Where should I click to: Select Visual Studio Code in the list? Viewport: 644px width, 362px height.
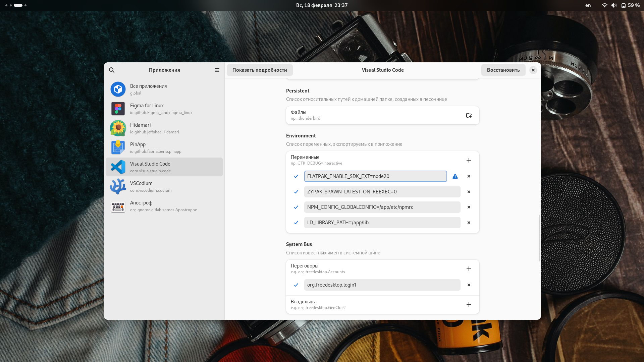click(x=164, y=167)
